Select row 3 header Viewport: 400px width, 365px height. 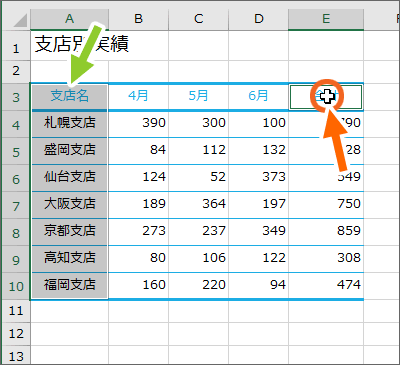pos(16,97)
